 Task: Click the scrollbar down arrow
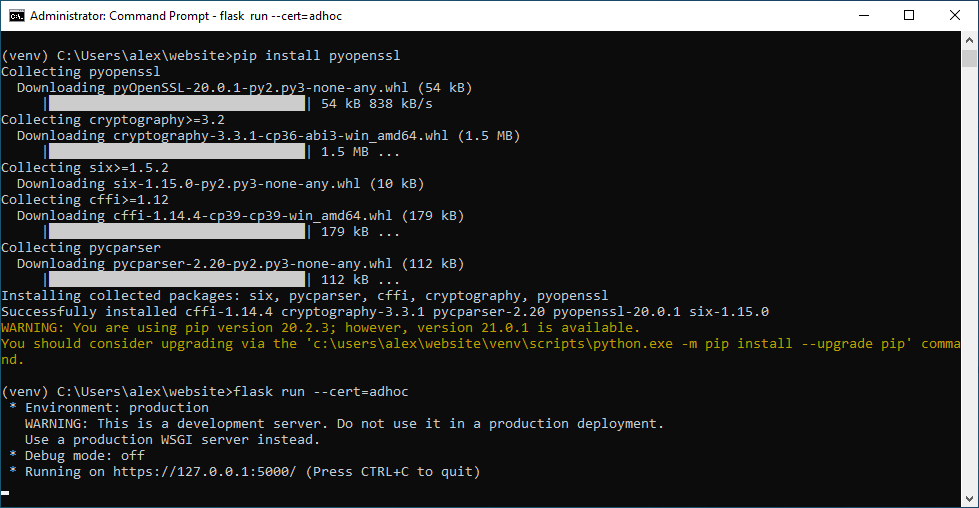point(969,498)
